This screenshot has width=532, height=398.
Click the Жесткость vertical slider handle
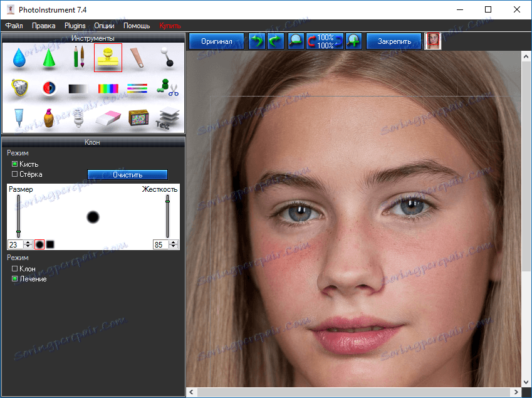click(167, 200)
